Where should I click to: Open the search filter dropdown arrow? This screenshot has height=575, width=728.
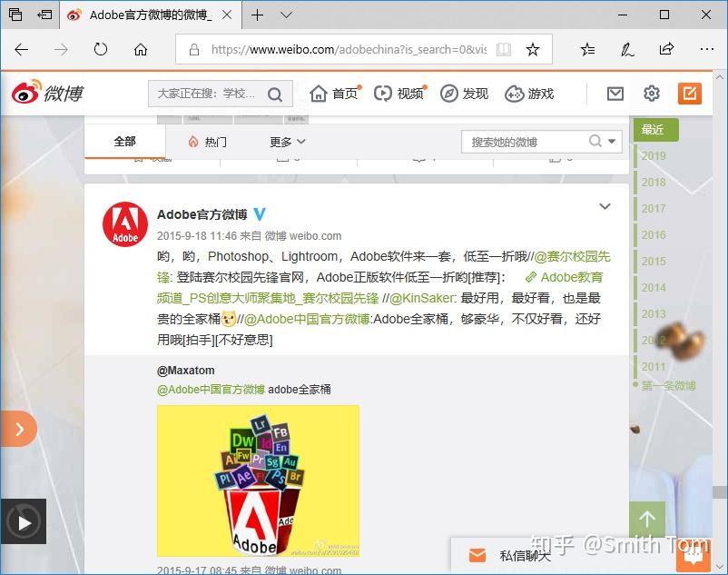tap(612, 141)
